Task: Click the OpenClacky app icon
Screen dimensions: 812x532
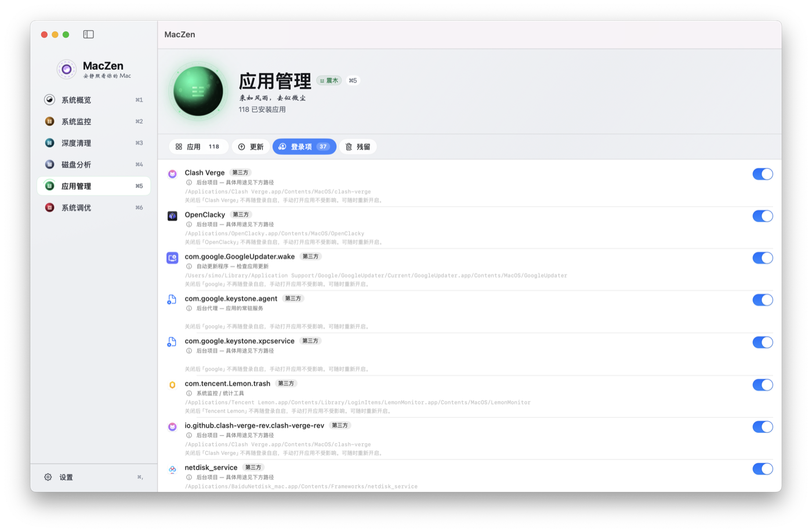Action: (172, 216)
